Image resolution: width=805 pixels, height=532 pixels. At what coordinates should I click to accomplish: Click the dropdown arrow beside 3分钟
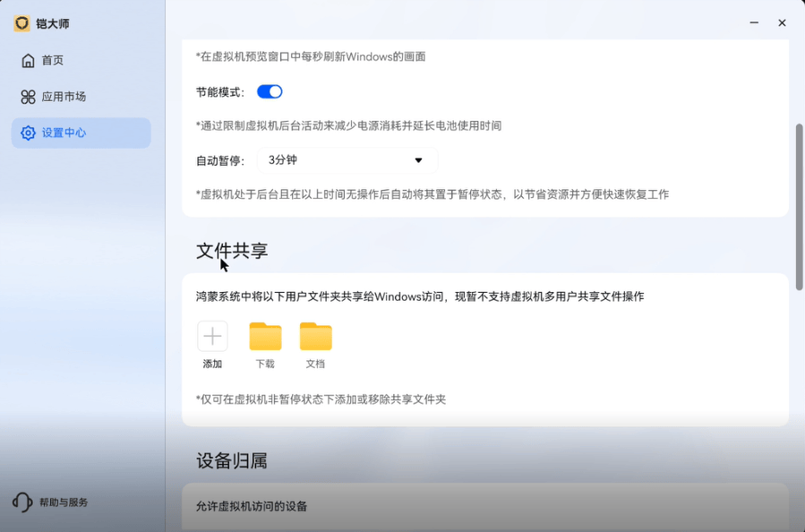click(418, 160)
